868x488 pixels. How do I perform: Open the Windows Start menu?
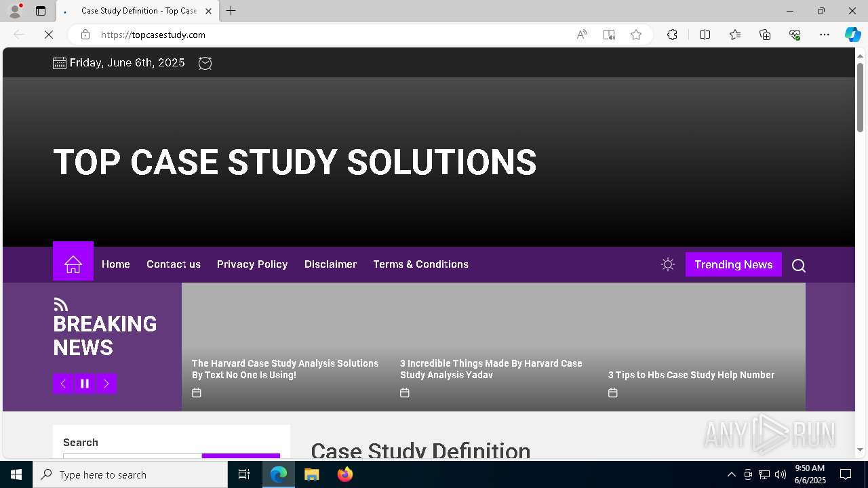pyautogui.click(x=16, y=474)
